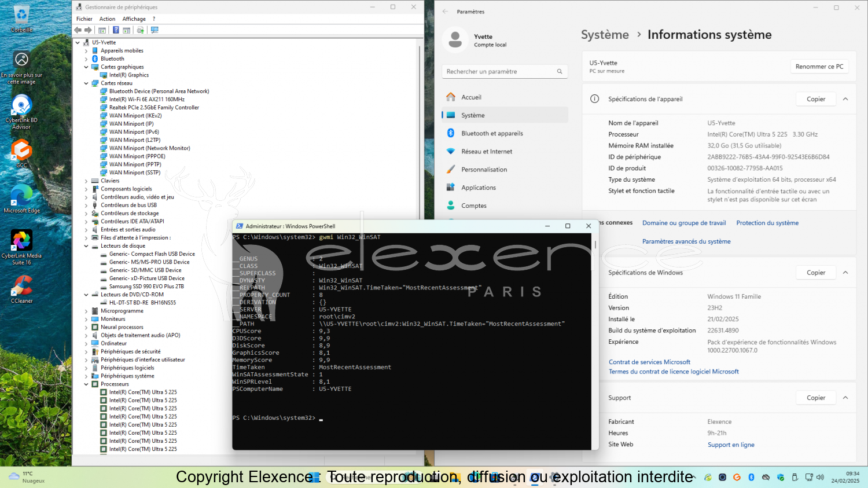Open the CyberLink Media Suite 16 desktop icon
The height and width of the screenshot is (488, 868).
21,247
